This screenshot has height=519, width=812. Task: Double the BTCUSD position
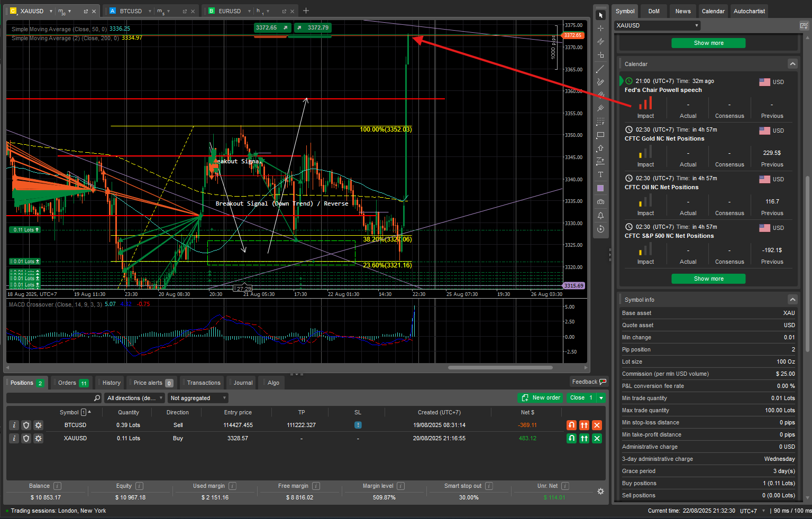(584, 425)
